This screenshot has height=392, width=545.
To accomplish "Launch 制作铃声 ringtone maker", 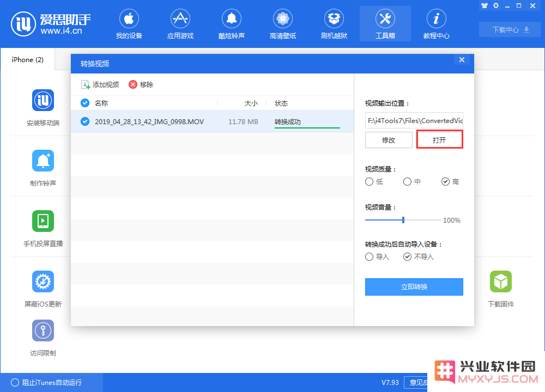I will tap(43, 168).
